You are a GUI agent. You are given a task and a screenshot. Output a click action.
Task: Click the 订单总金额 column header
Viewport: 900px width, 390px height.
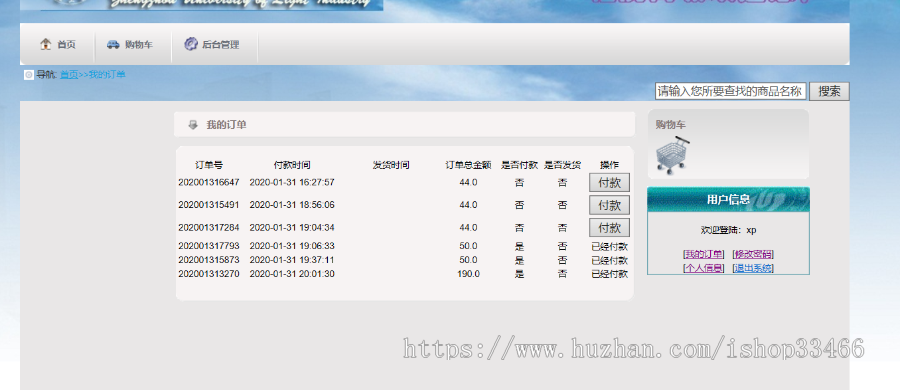468,165
